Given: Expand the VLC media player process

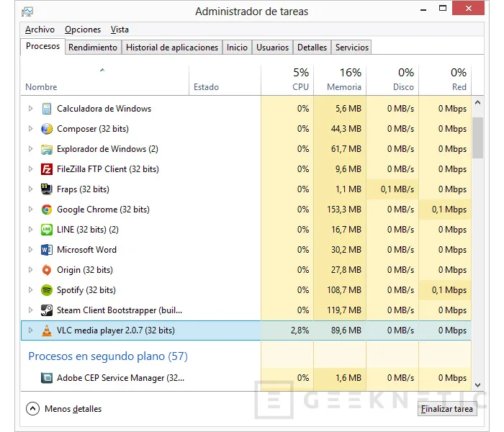Looking at the screenshot, I should 30,330.
